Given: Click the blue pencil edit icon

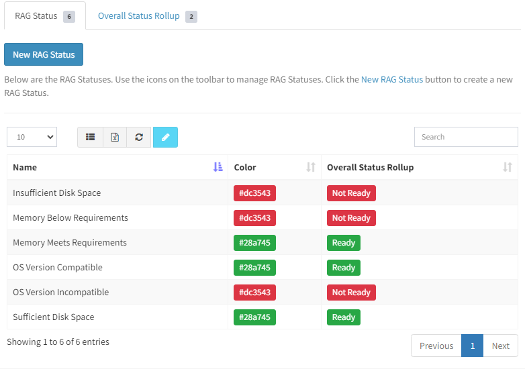Looking at the screenshot, I should (x=165, y=137).
